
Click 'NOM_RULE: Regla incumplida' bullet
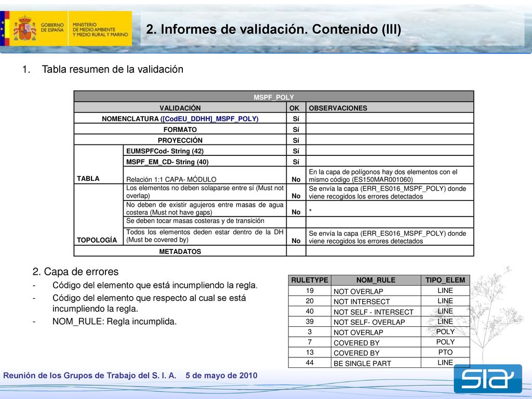[114, 322]
